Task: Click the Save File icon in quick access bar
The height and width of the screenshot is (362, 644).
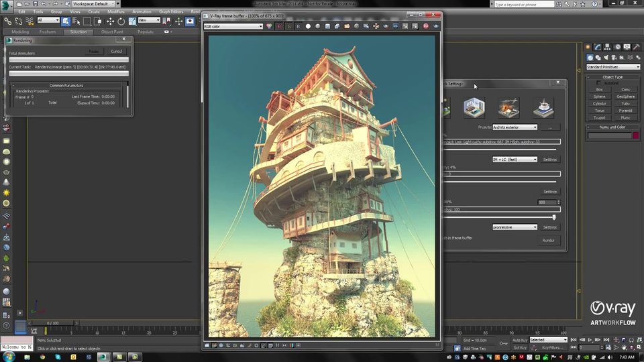Action: point(36,4)
